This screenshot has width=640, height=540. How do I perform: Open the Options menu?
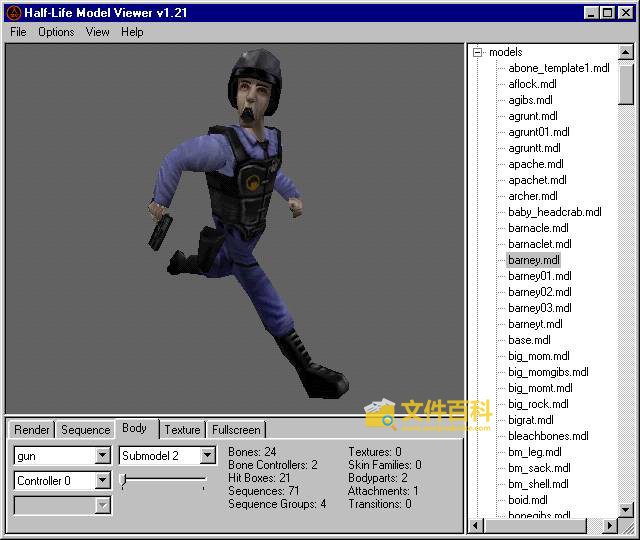[x=56, y=32]
